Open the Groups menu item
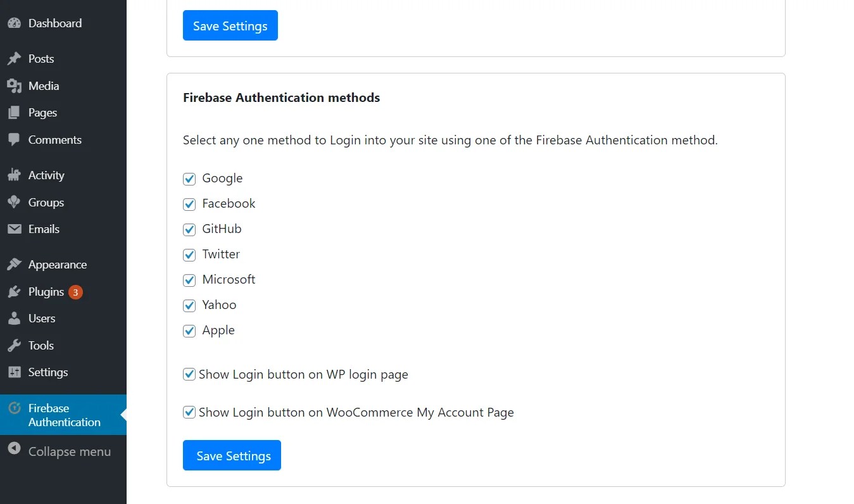854x504 pixels. (46, 203)
